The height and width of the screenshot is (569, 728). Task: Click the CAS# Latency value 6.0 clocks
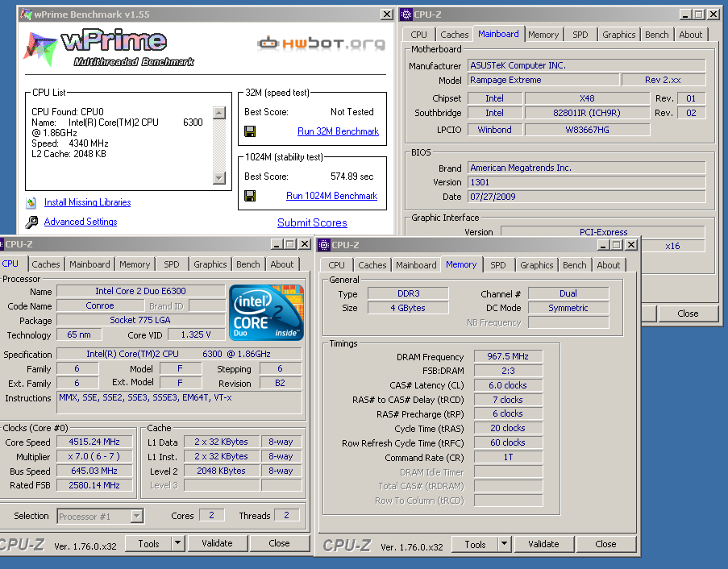[508, 385]
